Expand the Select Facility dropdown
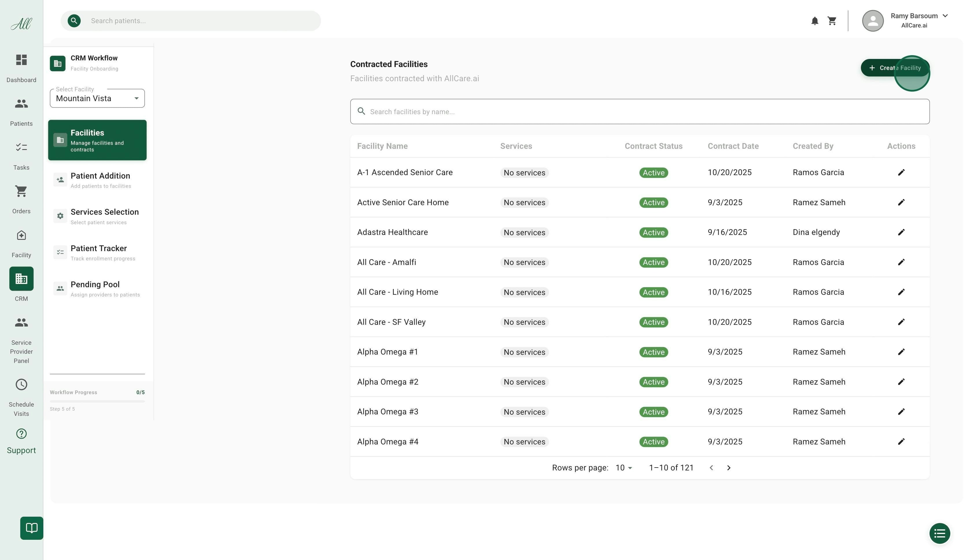Viewport: 970px width, 560px height. point(97,99)
